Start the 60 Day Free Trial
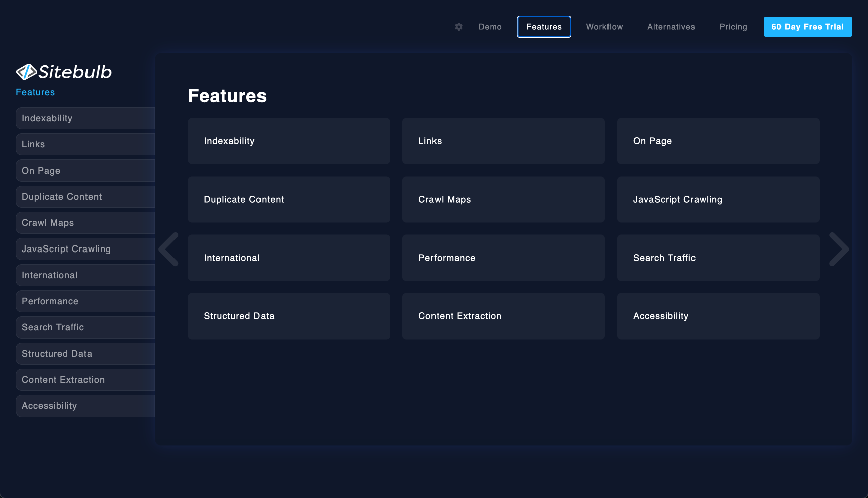Screen dimensions: 868x498 pyautogui.click(x=808, y=27)
